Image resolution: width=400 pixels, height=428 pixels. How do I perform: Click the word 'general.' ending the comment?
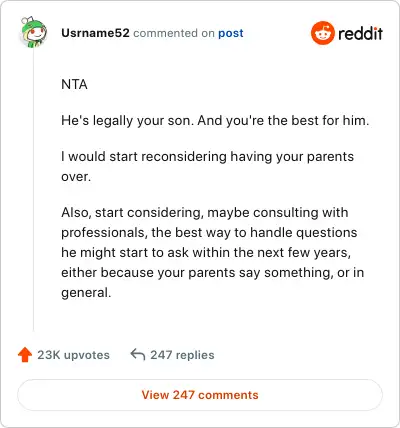(86, 293)
